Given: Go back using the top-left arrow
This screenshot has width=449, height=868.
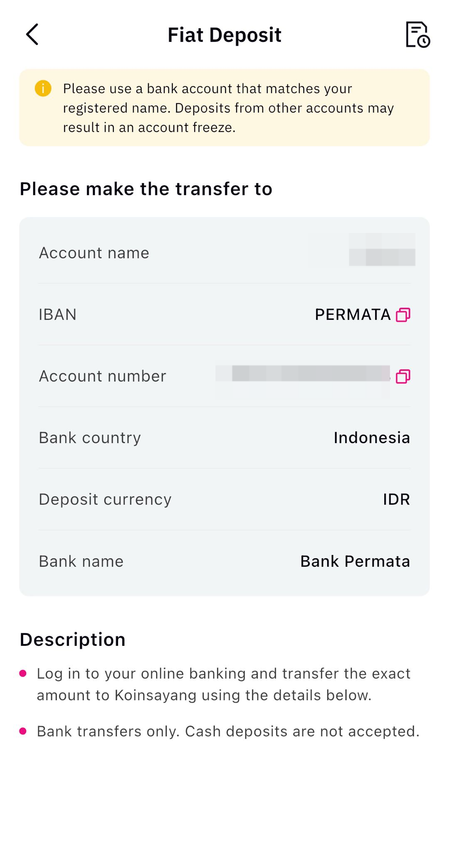Looking at the screenshot, I should pyautogui.click(x=32, y=34).
